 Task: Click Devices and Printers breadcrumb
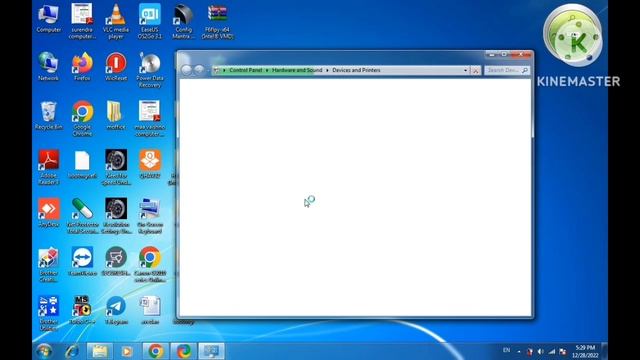point(356,70)
